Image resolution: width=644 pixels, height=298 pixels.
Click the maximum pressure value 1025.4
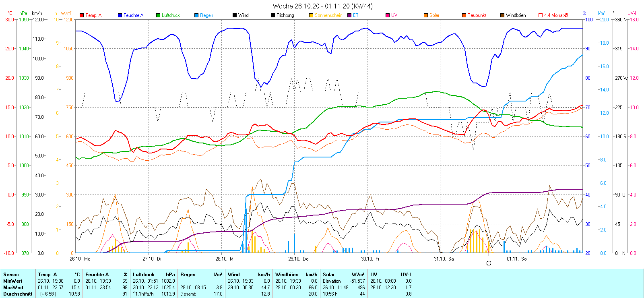click(x=168, y=288)
